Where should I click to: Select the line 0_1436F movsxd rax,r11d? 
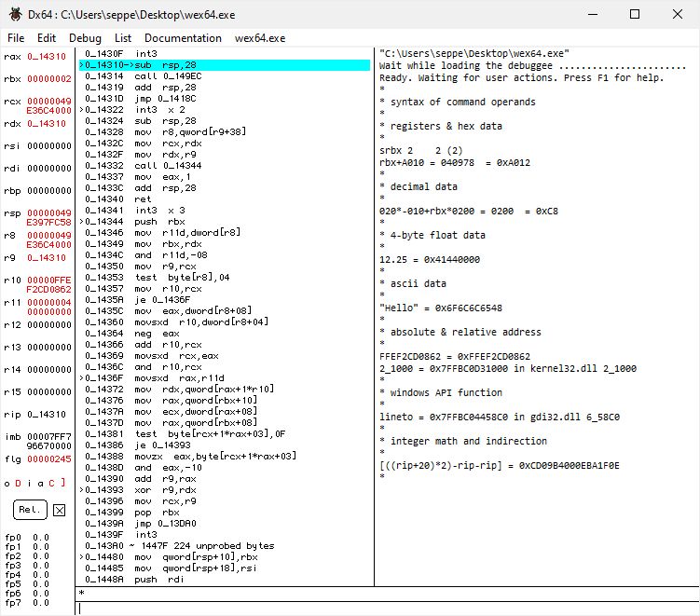click(152, 378)
